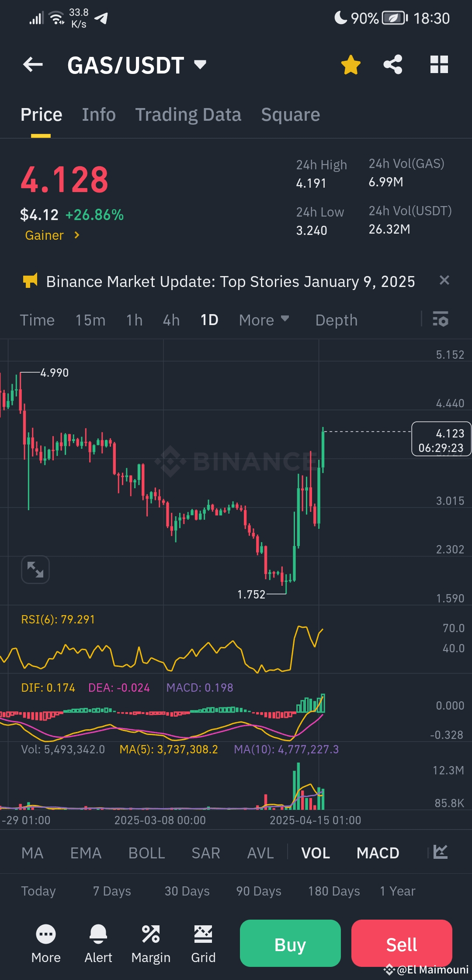
Task: Open the Gainer link
Action: 45,235
